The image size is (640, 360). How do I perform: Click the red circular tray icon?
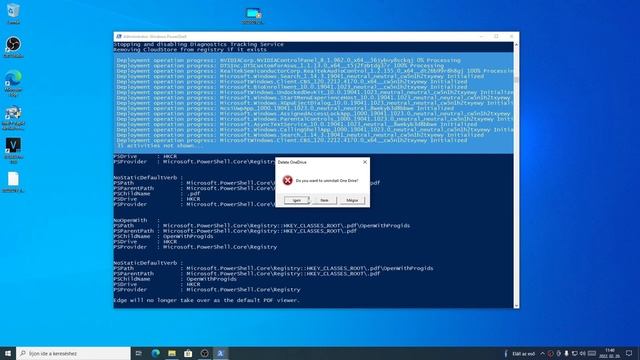pos(550,353)
